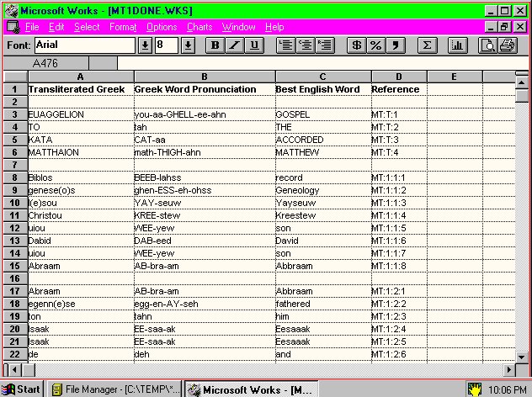Click horizontal scrollbar left arrow
This screenshot has width=532, height=397.
pos(14,369)
